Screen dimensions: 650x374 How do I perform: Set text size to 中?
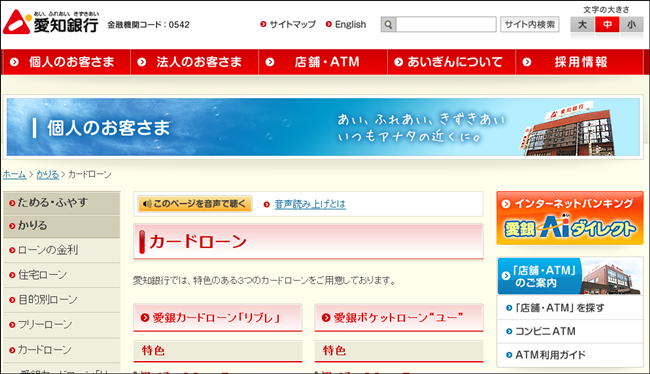(607, 24)
